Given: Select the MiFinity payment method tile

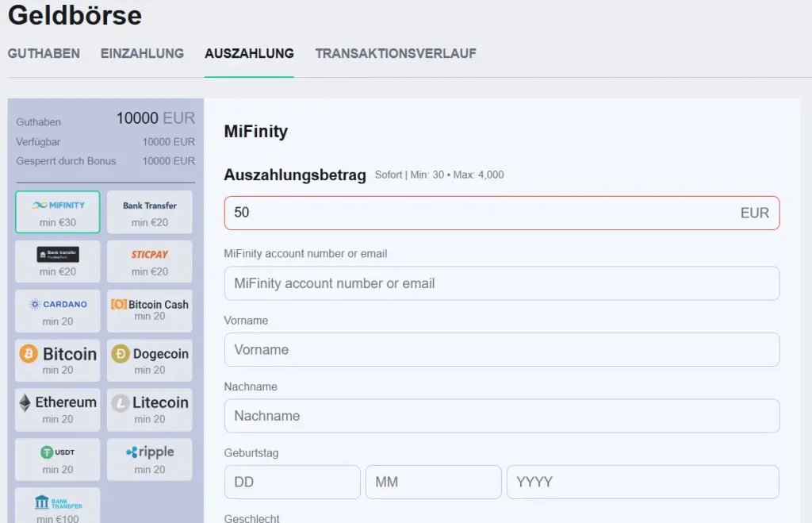Looking at the screenshot, I should click(x=57, y=212).
